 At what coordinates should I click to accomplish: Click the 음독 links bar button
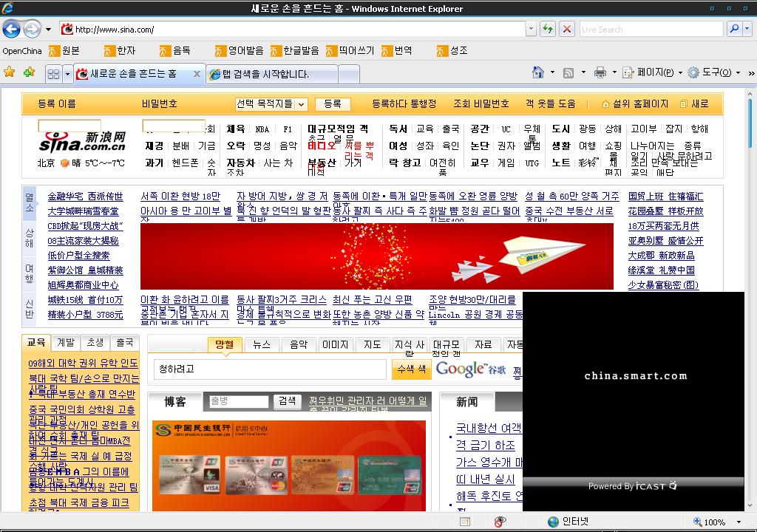tap(175, 51)
